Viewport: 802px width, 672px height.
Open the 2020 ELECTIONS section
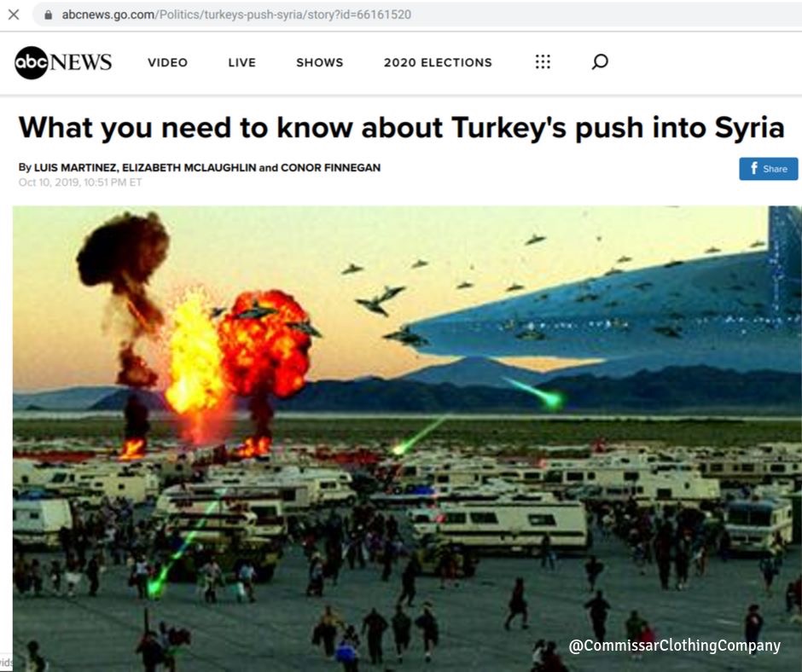click(x=438, y=62)
